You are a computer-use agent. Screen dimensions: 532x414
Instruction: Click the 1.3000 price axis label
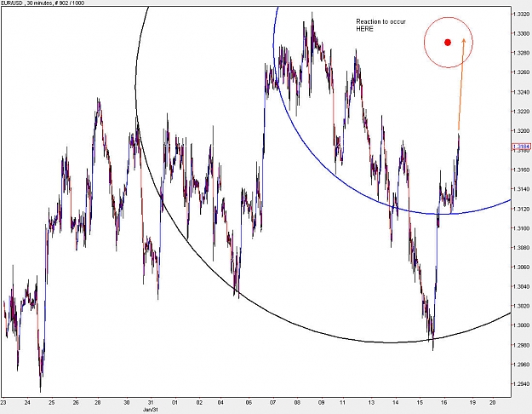[x=522, y=325]
